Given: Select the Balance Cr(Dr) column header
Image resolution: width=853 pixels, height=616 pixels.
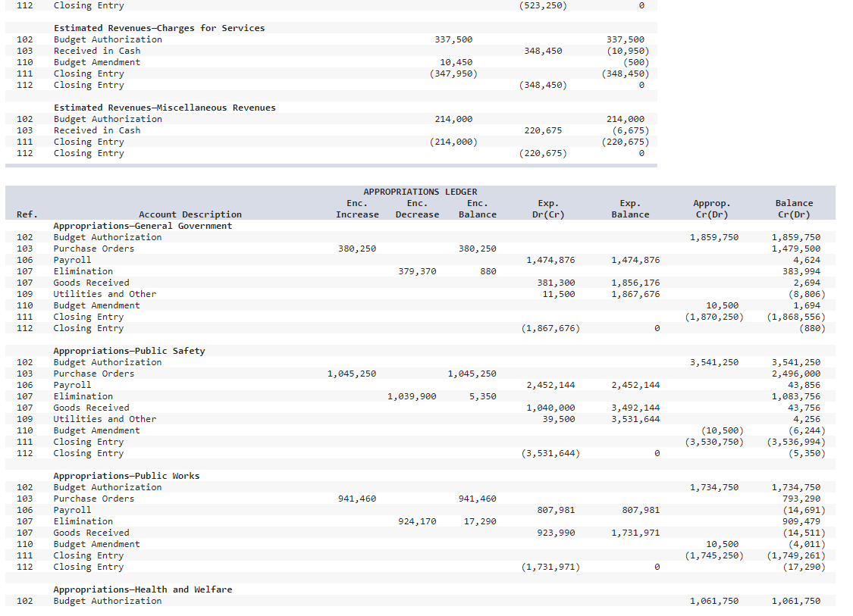Looking at the screenshot, I should pyautogui.click(x=794, y=208).
